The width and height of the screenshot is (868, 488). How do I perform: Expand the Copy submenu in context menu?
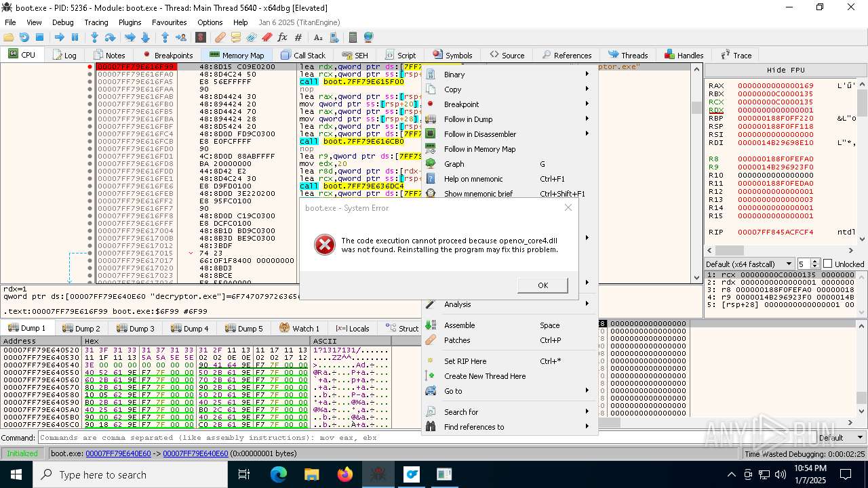click(509, 89)
